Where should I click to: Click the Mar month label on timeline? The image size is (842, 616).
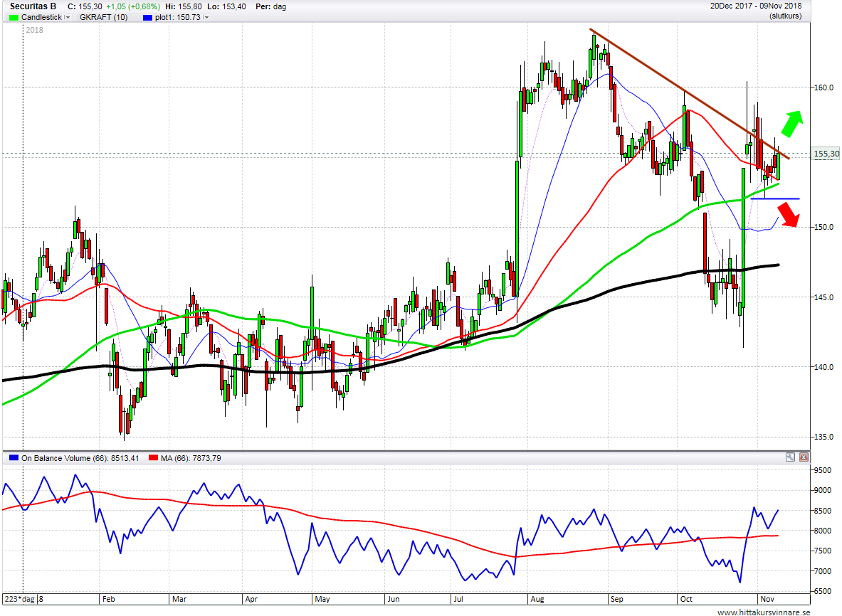pyautogui.click(x=179, y=599)
